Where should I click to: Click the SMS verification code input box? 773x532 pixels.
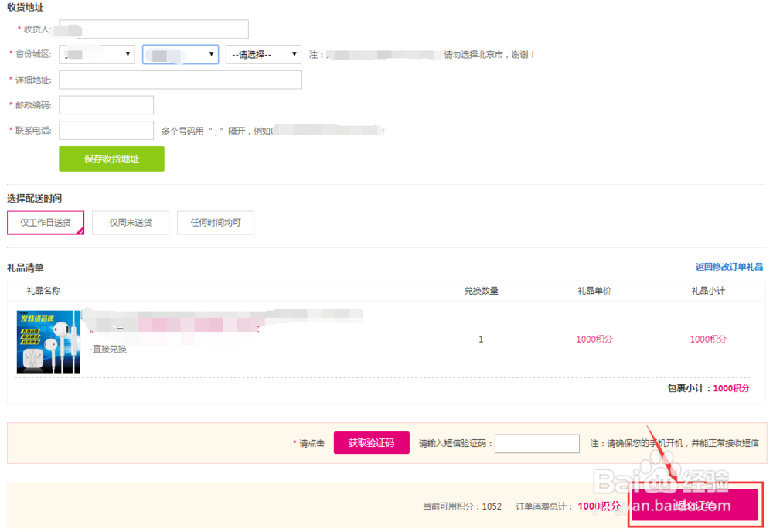(x=536, y=443)
